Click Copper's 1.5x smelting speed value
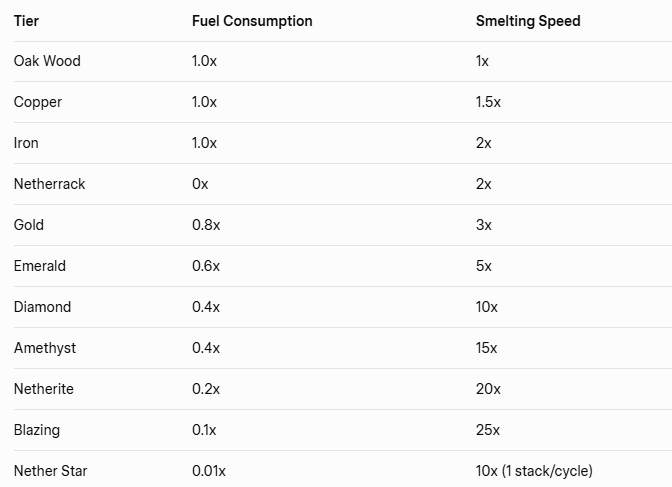Viewport: 672px width, 487px height. pos(489,102)
